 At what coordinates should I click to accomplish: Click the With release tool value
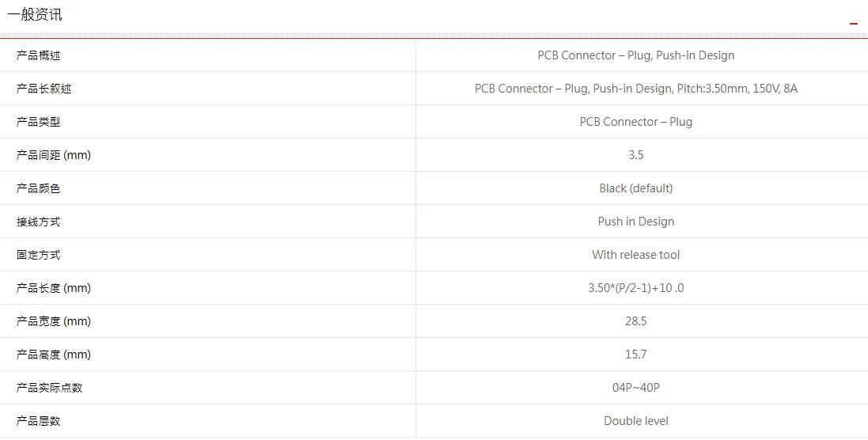click(x=636, y=255)
